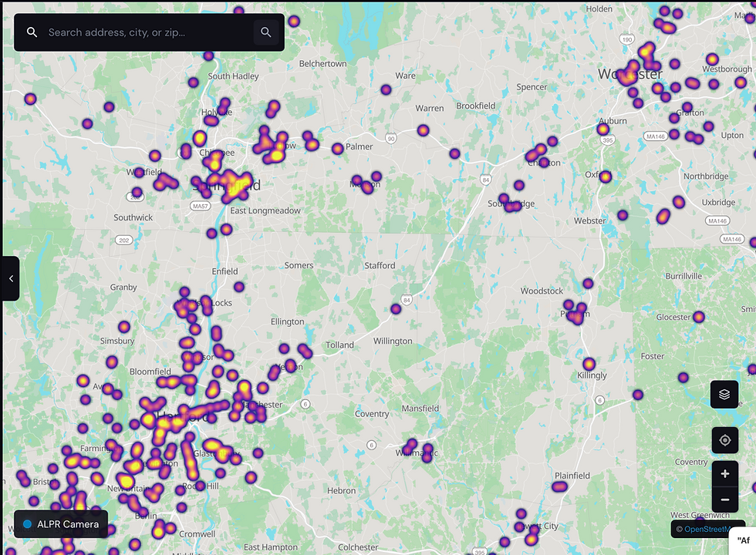Select the Palmer town label
The width and height of the screenshot is (756, 555).
point(359,146)
